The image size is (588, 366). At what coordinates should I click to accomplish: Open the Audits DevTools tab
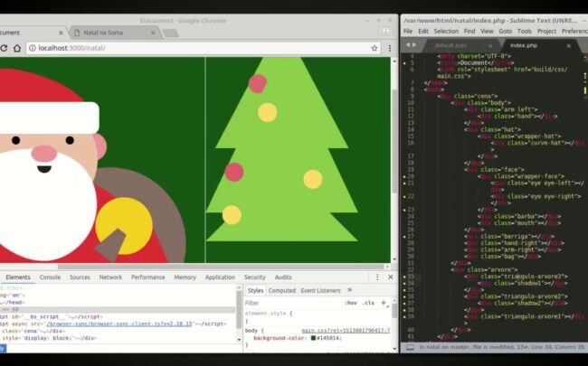pos(283,277)
